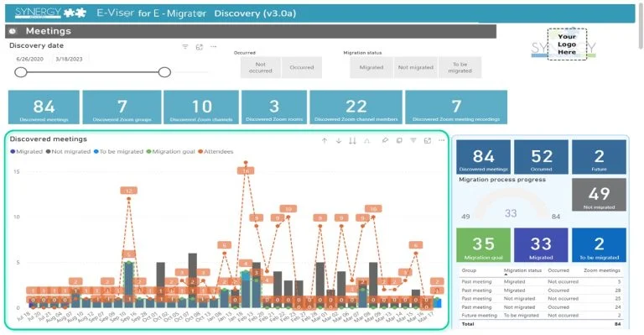This screenshot has height=335, width=644.
Task: Sort table by Migration status column header
Action: [522, 270]
